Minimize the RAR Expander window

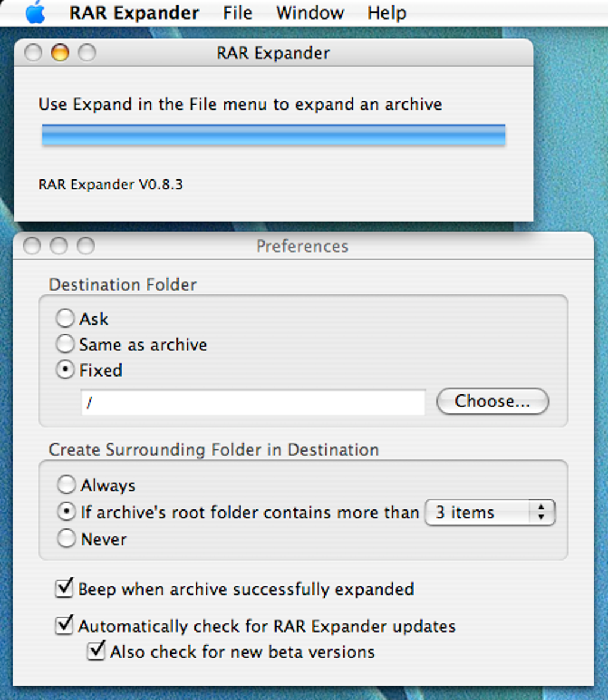coord(60,53)
